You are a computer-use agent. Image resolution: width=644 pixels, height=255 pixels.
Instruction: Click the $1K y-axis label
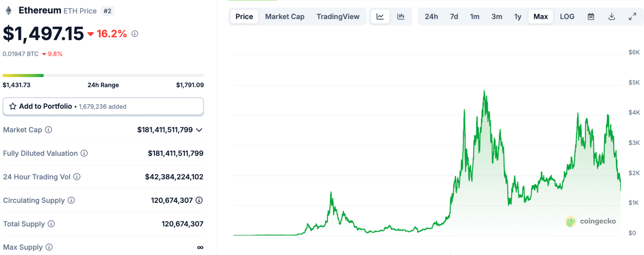click(634, 203)
